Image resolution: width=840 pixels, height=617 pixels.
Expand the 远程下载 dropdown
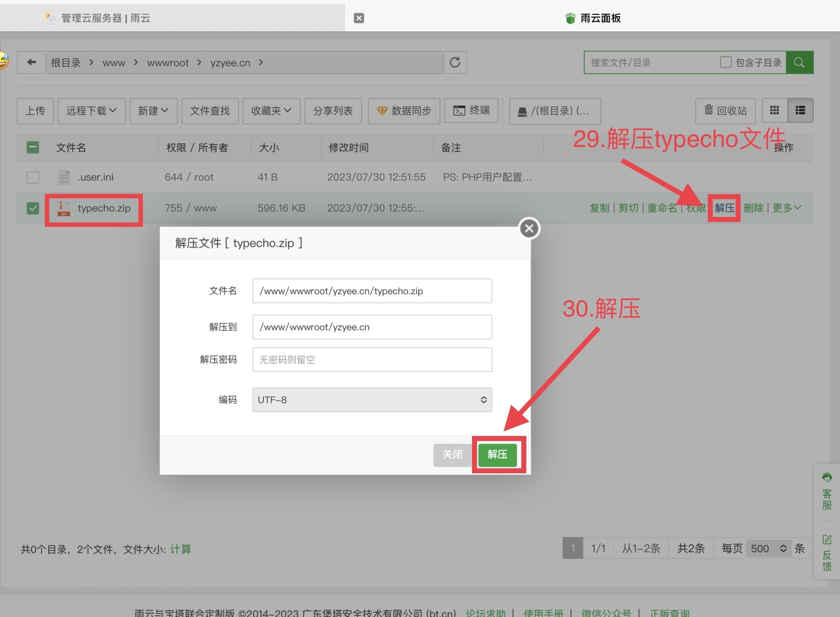click(92, 111)
